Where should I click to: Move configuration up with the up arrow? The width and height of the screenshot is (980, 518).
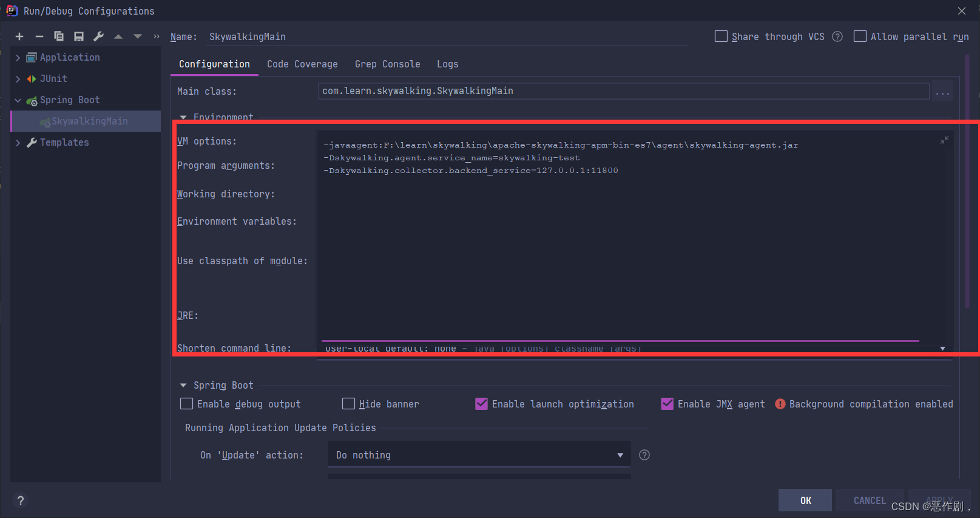coord(118,36)
